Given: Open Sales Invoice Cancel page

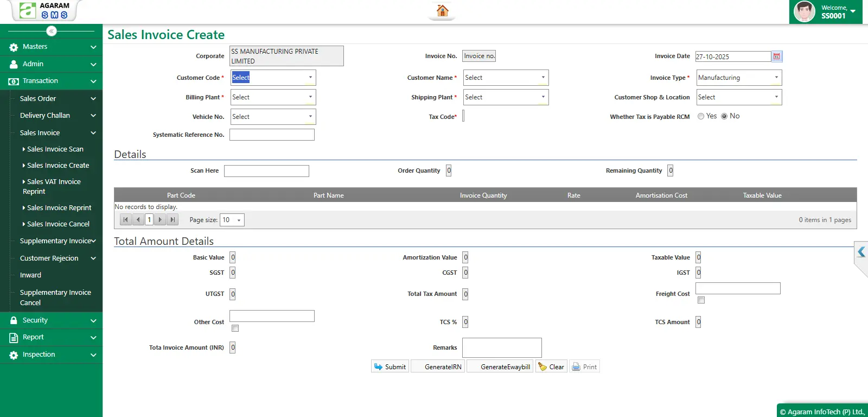Looking at the screenshot, I should pyautogui.click(x=58, y=224).
